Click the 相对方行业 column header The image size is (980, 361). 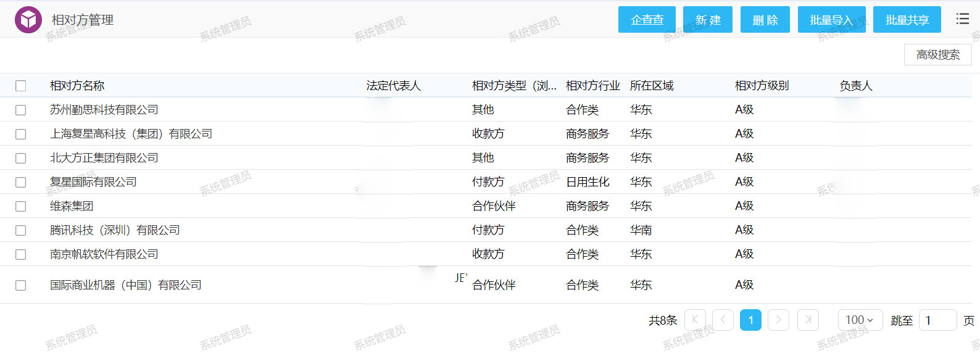pyautogui.click(x=593, y=86)
